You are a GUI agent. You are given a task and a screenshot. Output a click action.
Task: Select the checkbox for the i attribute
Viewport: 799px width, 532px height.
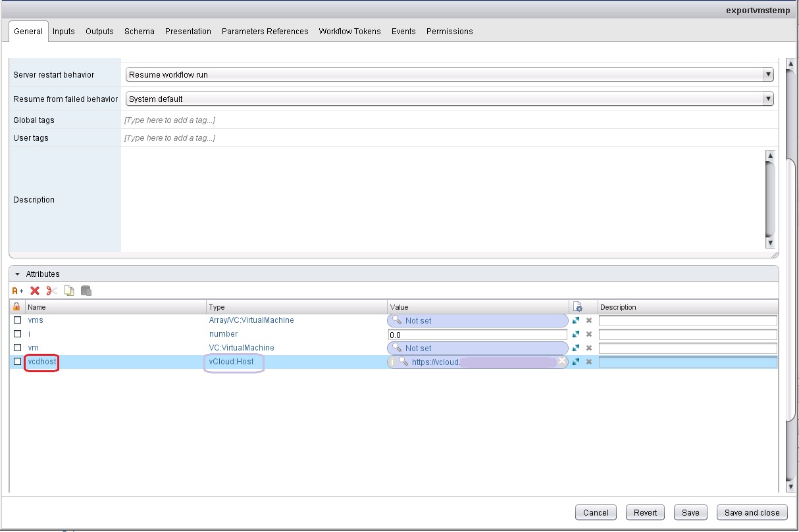[16, 334]
